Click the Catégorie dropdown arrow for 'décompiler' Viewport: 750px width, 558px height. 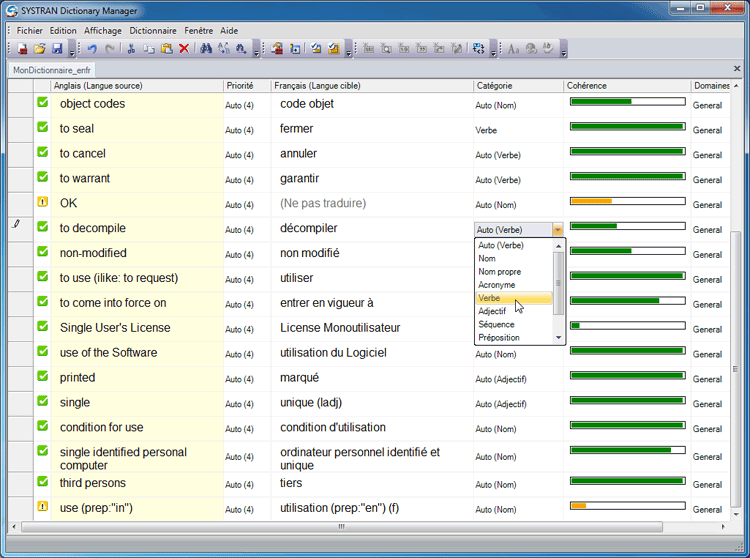click(557, 229)
